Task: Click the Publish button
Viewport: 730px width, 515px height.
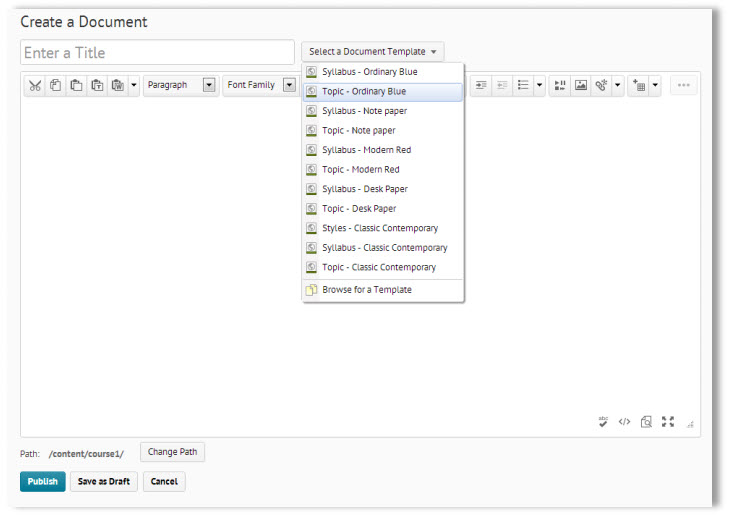Action: (x=42, y=482)
